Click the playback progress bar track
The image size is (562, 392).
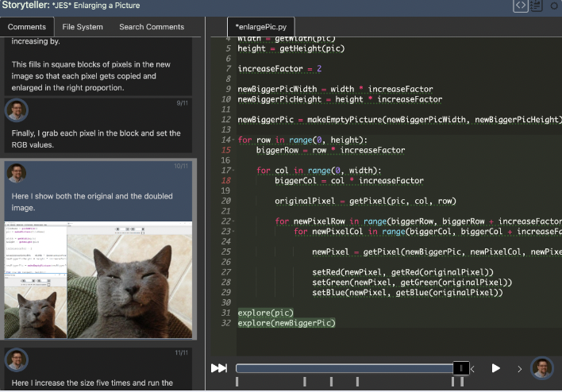pyautogui.click(x=345, y=368)
